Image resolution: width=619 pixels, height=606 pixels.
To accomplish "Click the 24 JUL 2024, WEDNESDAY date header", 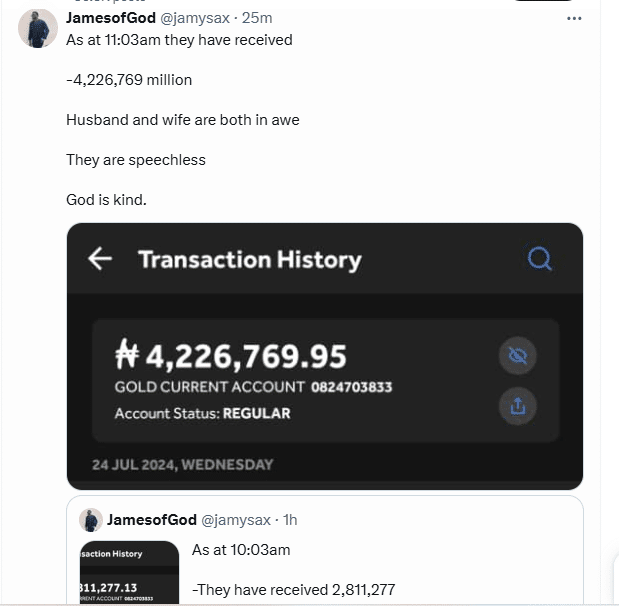I will [182, 464].
